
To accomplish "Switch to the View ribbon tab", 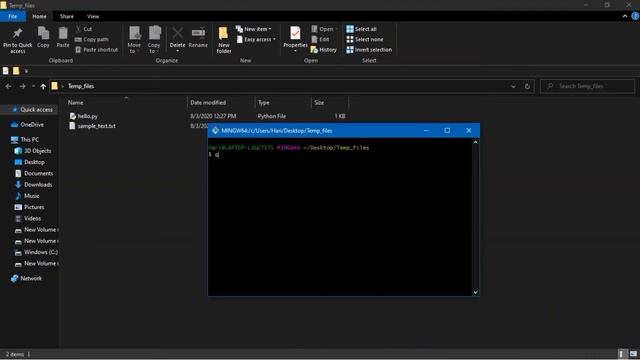I will 93,16.
